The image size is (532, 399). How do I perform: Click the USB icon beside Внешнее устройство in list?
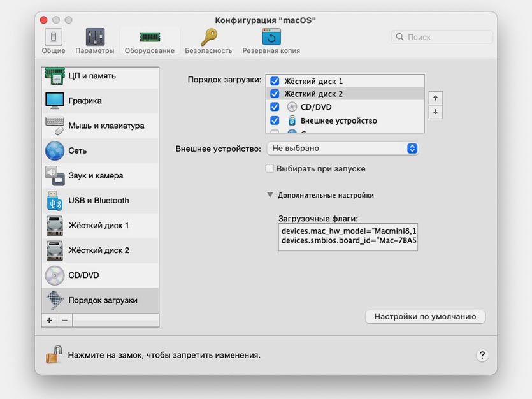point(292,120)
